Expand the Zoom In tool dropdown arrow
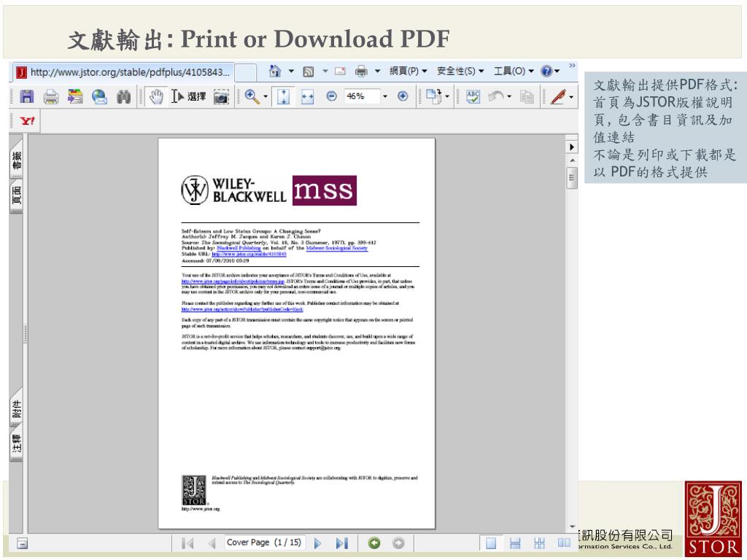The height and width of the screenshot is (560, 747). 266,97
